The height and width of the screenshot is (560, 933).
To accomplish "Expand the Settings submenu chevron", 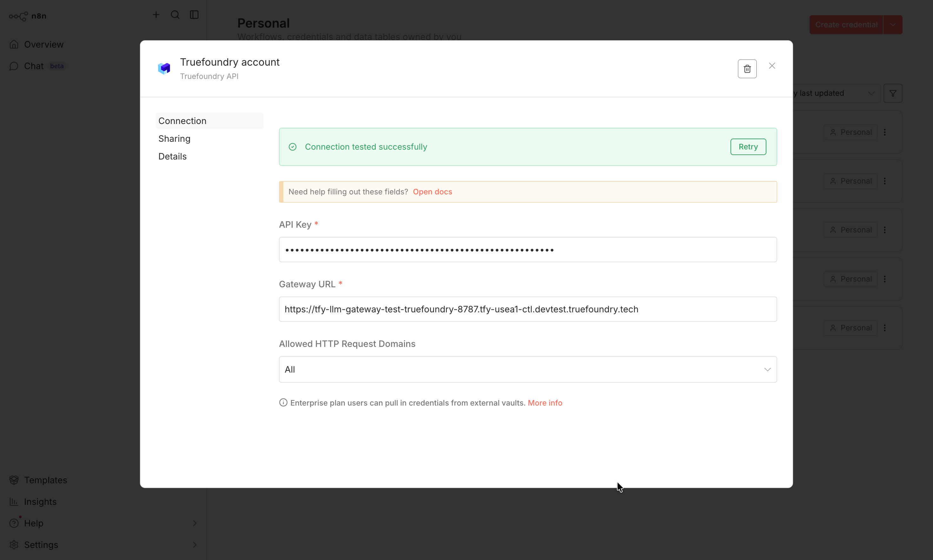I will coord(195,544).
